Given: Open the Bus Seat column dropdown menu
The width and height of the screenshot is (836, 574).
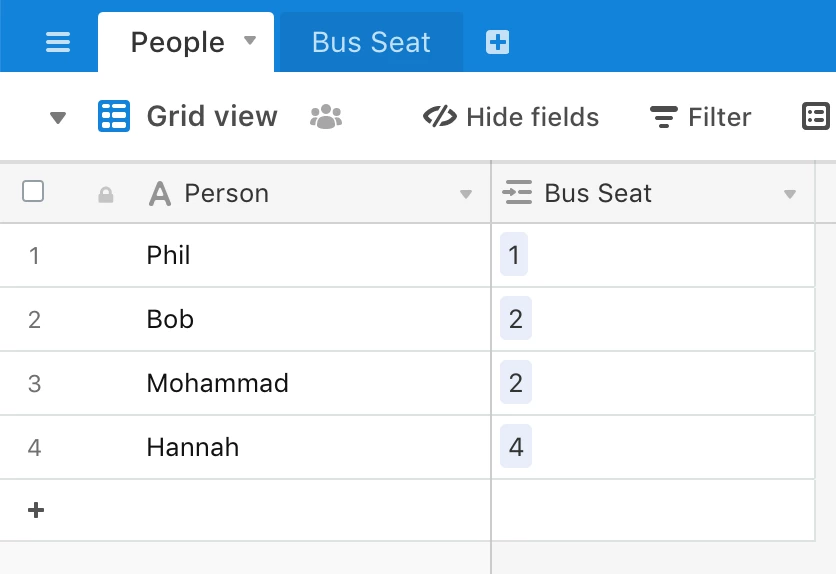Looking at the screenshot, I should [790, 194].
